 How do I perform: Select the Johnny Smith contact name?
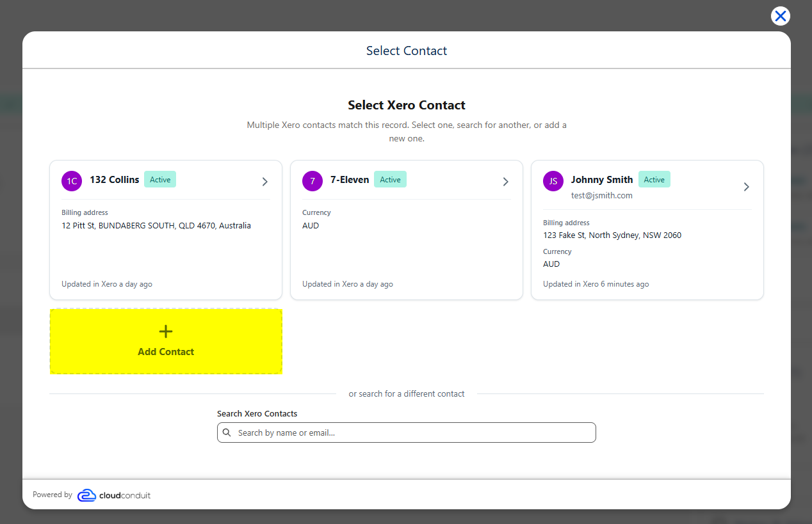coord(602,180)
